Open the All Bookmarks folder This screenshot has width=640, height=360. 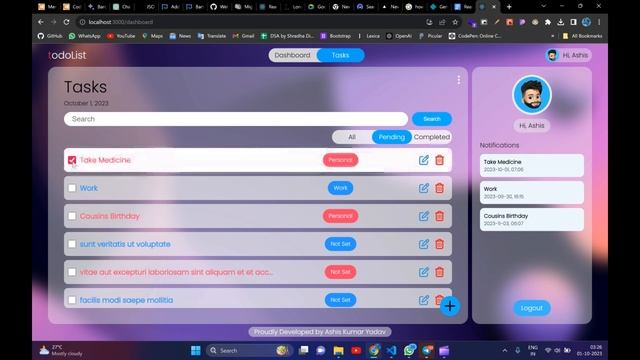(x=582, y=36)
